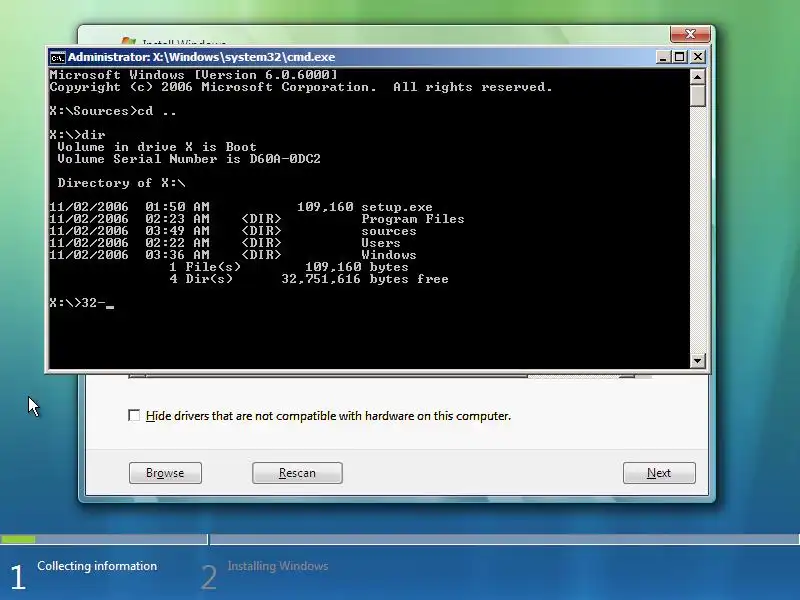Click the Installing Windows step label
Screen dimensions: 800x600
point(278,566)
